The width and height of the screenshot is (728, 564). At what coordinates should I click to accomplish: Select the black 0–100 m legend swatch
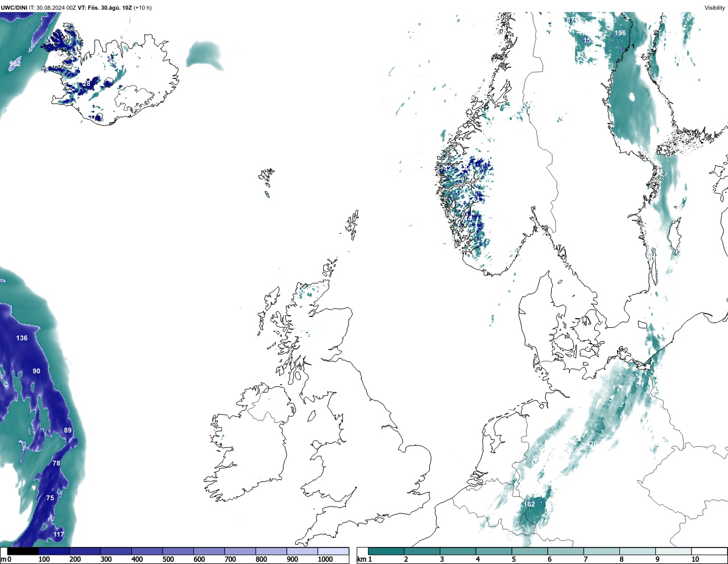point(23,551)
